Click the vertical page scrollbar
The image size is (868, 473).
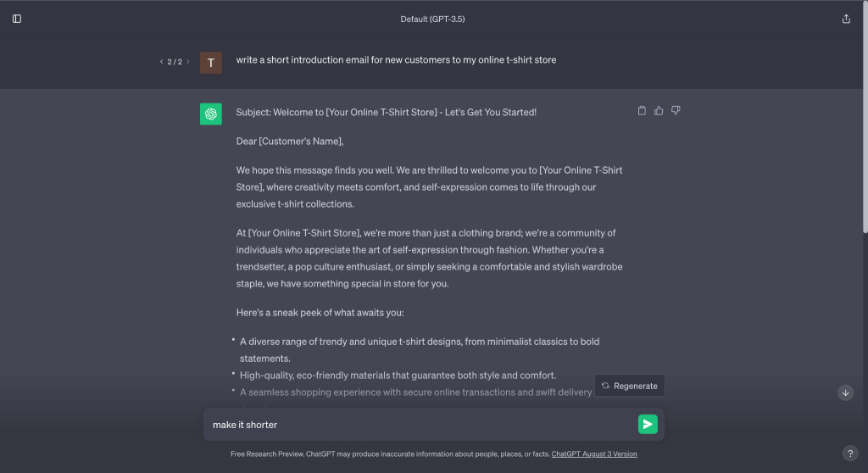(864, 119)
